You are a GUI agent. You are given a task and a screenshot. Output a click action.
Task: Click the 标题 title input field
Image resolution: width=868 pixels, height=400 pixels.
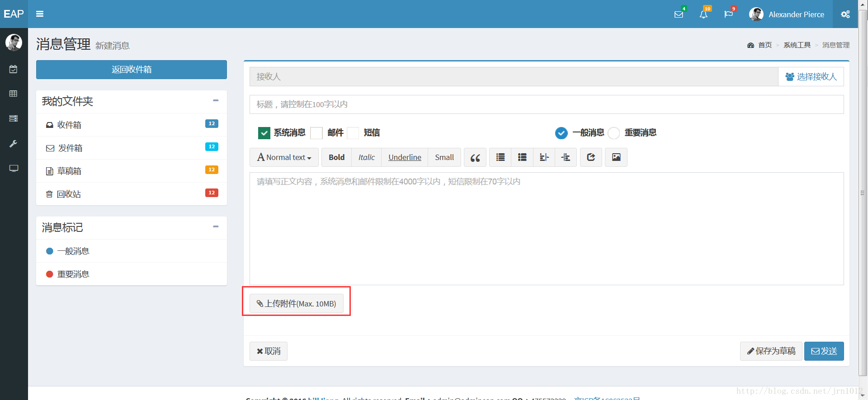[547, 104]
